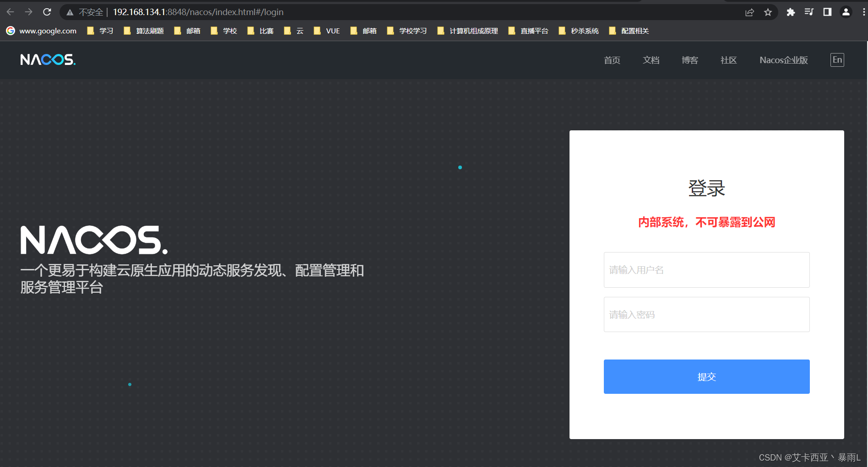
Task: Toggle the browser side panel icon
Action: click(x=827, y=12)
